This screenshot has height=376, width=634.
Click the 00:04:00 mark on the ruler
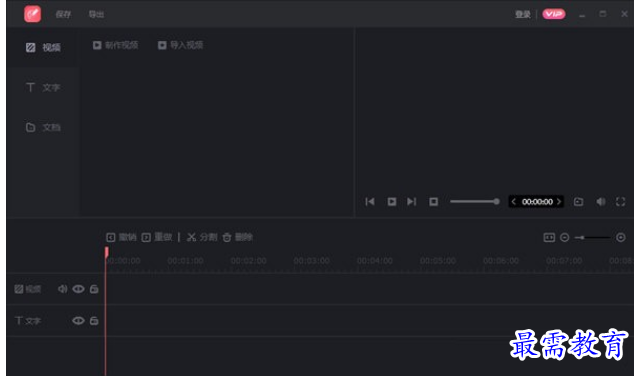(375, 261)
